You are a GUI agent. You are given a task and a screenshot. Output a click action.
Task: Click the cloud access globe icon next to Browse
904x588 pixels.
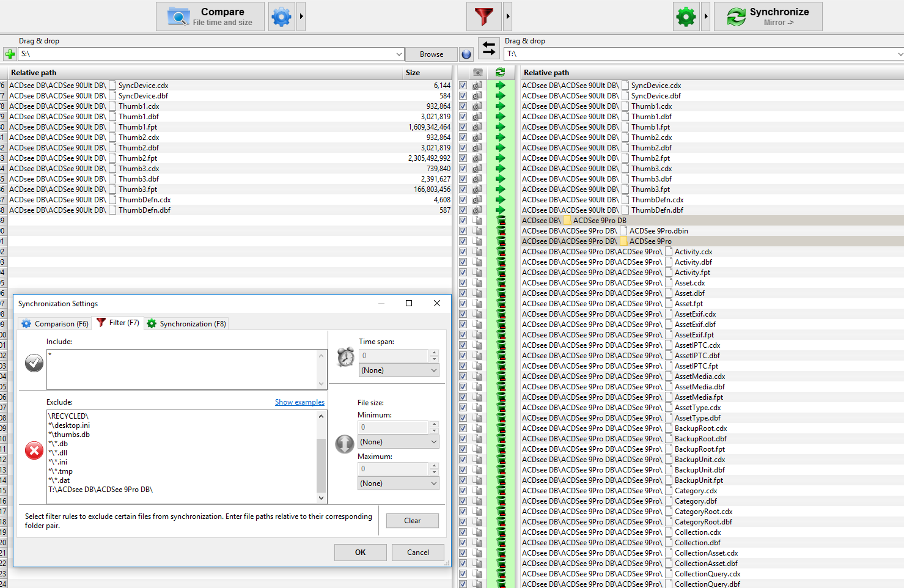click(466, 54)
